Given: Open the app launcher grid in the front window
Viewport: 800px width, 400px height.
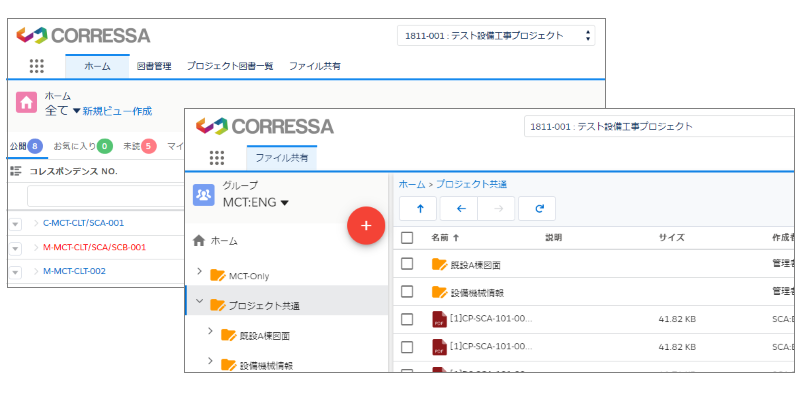Looking at the screenshot, I should tap(217, 158).
